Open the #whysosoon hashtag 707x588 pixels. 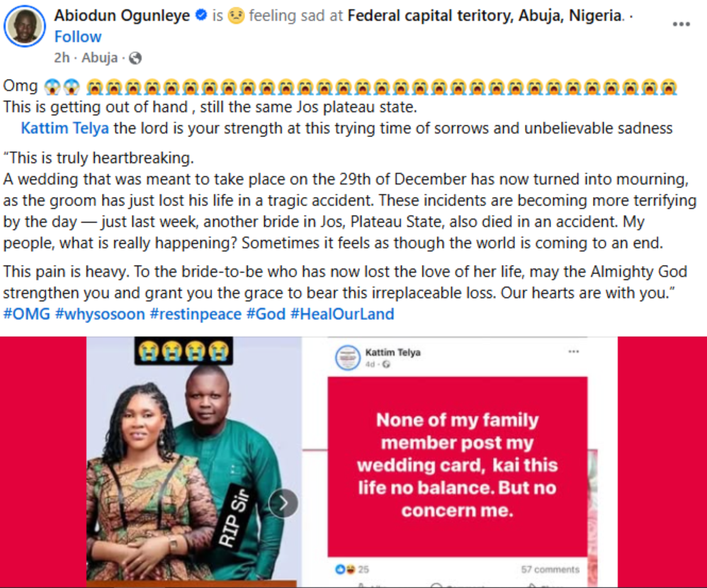tap(101, 314)
